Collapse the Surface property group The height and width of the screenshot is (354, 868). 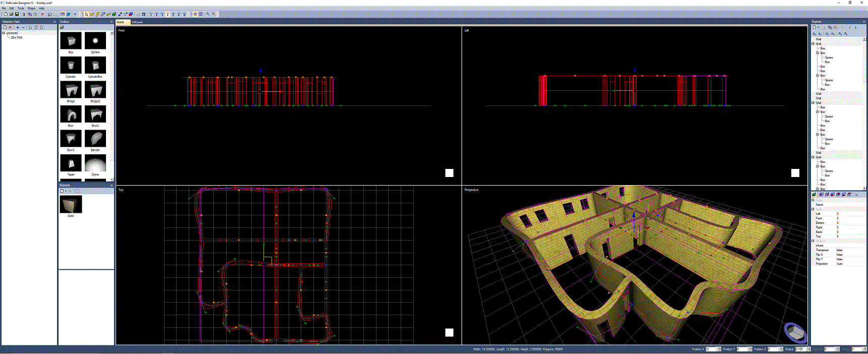point(813,241)
